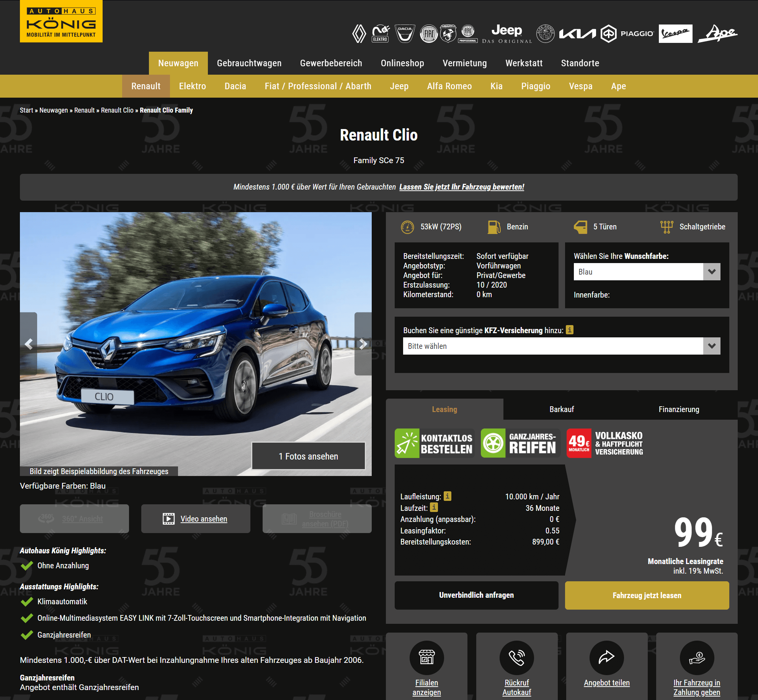The image size is (758, 700).
Task: Click the Video ansehen button
Action: [196, 518]
